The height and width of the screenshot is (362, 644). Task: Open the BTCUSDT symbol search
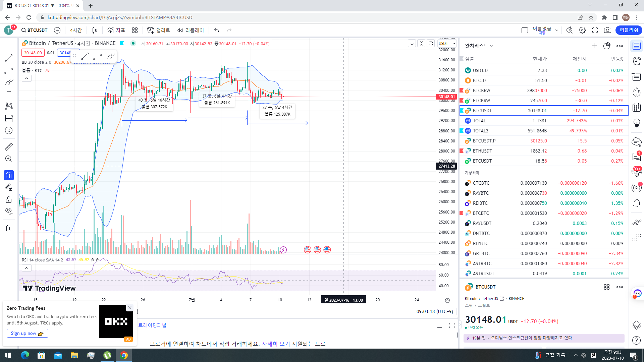coord(35,30)
